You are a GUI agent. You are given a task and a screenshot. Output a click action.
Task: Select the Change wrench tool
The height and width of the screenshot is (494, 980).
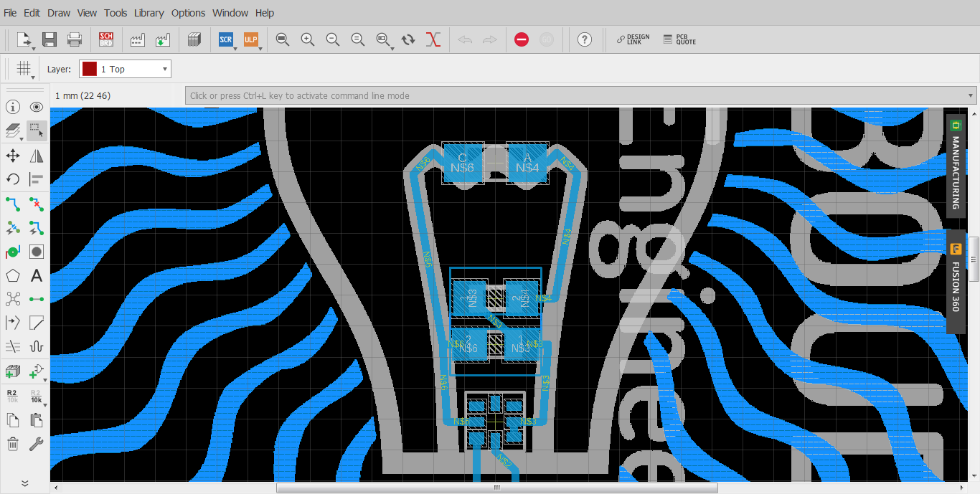click(x=37, y=444)
